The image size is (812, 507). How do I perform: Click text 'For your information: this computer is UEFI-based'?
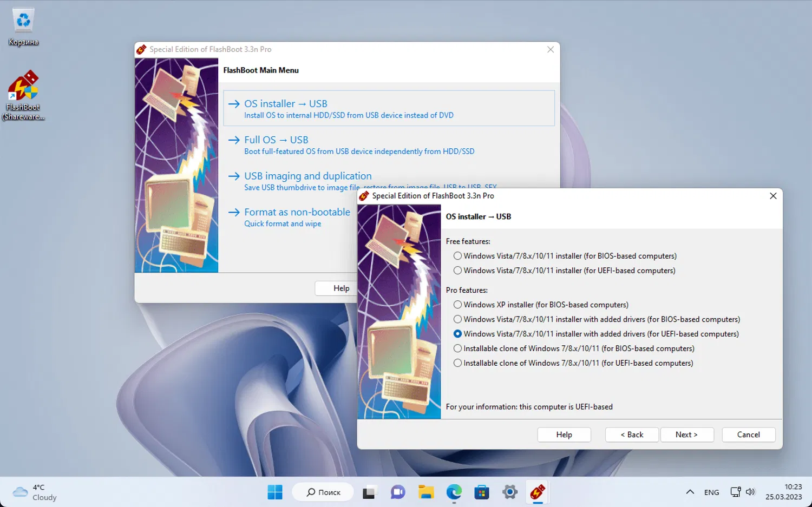pyautogui.click(x=529, y=407)
